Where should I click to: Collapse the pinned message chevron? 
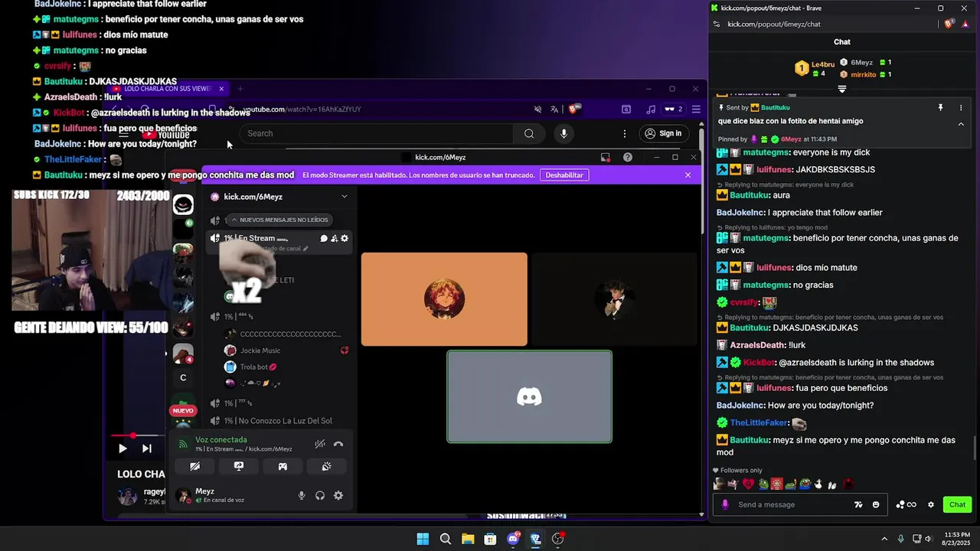(x=961, y=124)
